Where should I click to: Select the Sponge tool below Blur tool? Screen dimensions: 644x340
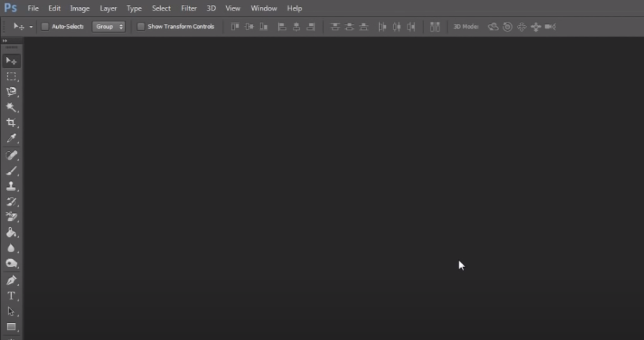[11, 263]
